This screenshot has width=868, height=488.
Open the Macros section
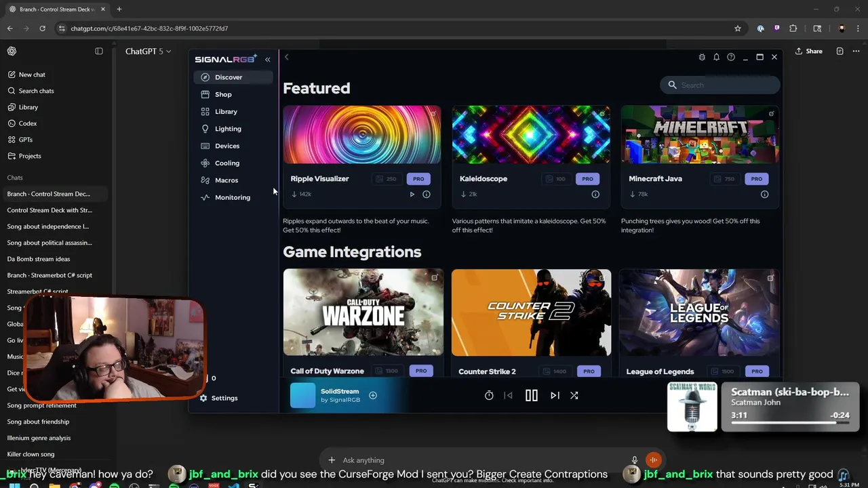233,180
